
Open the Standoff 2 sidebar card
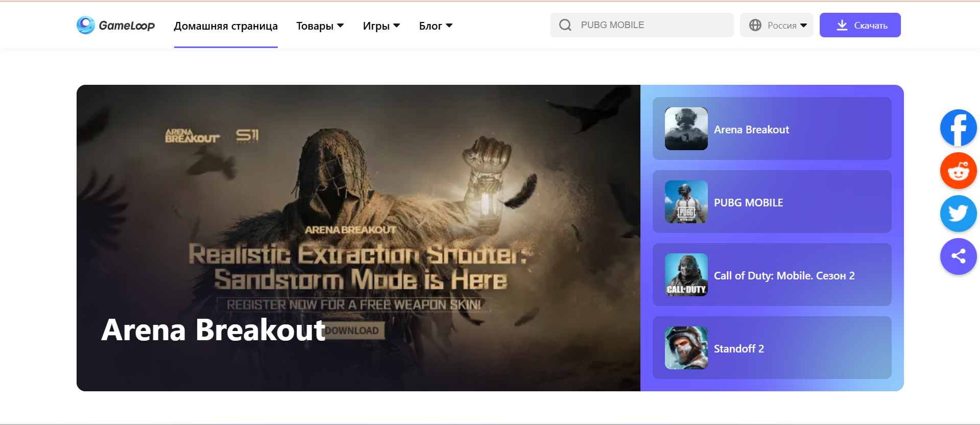(x=772, y=348)
